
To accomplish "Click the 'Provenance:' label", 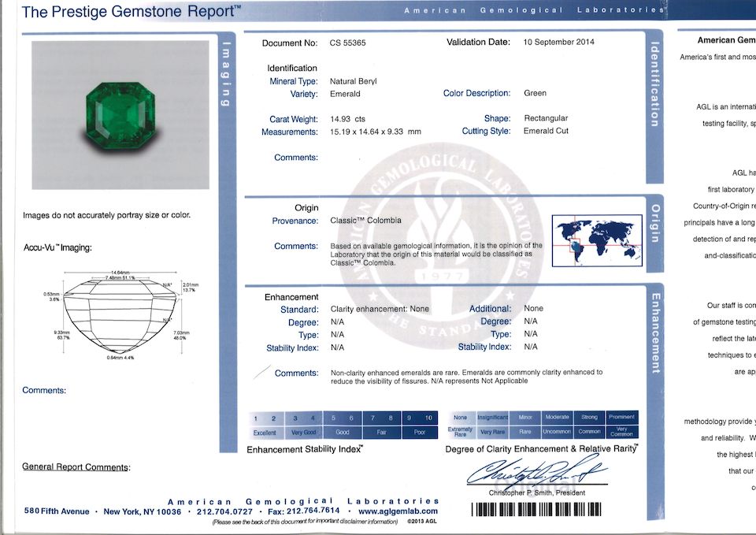I will [x=295, y=221].
